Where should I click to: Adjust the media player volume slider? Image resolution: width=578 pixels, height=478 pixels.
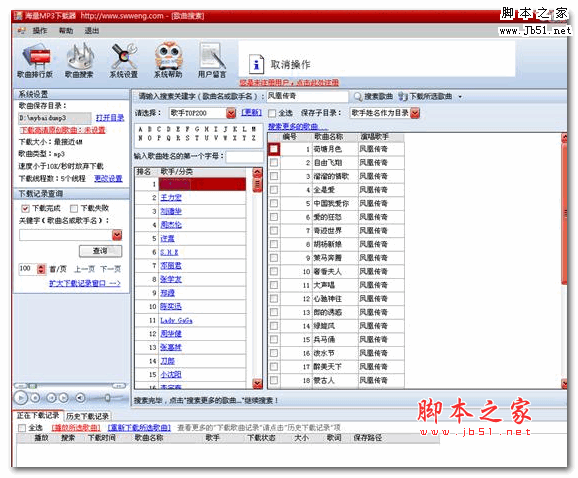point(107,398)
